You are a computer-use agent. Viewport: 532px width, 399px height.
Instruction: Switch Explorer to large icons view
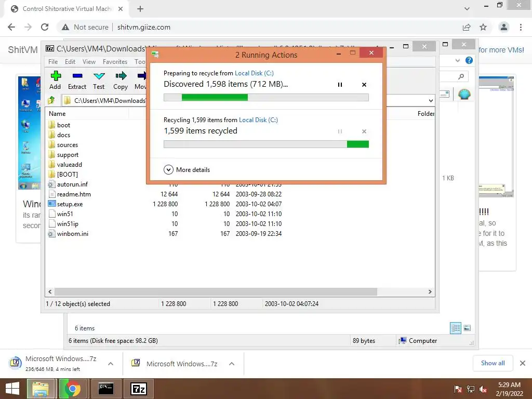tap(467, 328)
